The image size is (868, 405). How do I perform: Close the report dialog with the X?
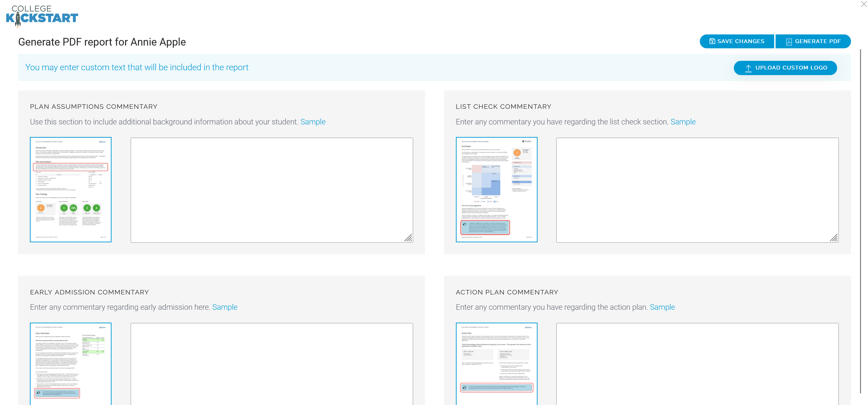tap(864, 4)
